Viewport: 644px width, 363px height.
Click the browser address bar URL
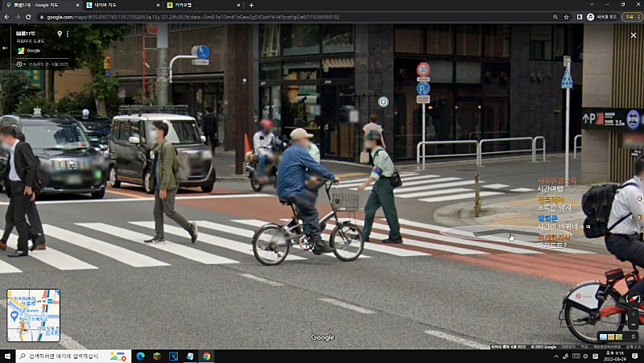(193, 16)
